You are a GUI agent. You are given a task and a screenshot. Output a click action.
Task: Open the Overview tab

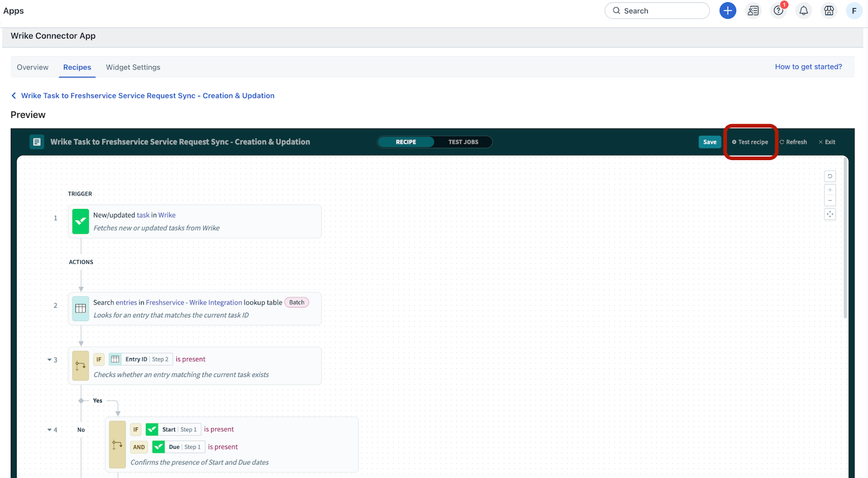pos(33,67)
